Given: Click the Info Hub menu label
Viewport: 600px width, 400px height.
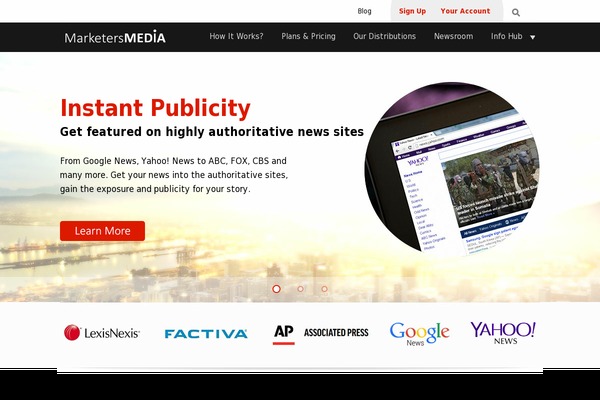Looking at the screenshot, I should (507, 36).
